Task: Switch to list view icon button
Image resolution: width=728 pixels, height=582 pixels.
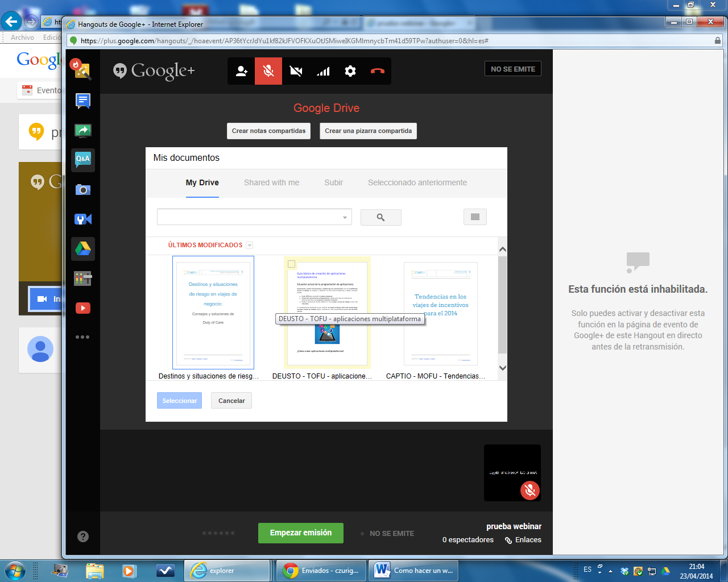Action: pos(475,217)
